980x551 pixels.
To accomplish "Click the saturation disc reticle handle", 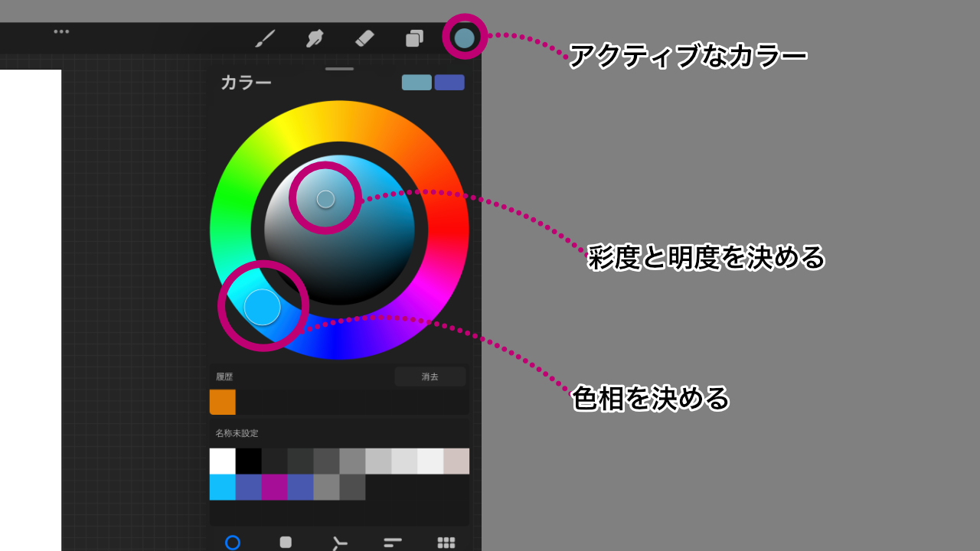I will (325, 199).
